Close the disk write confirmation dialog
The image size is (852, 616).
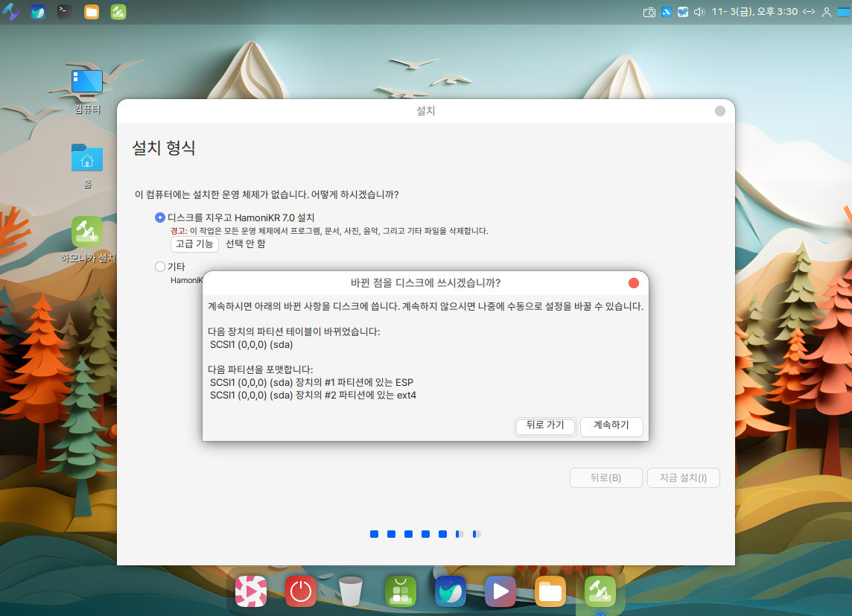coord(634,283)
